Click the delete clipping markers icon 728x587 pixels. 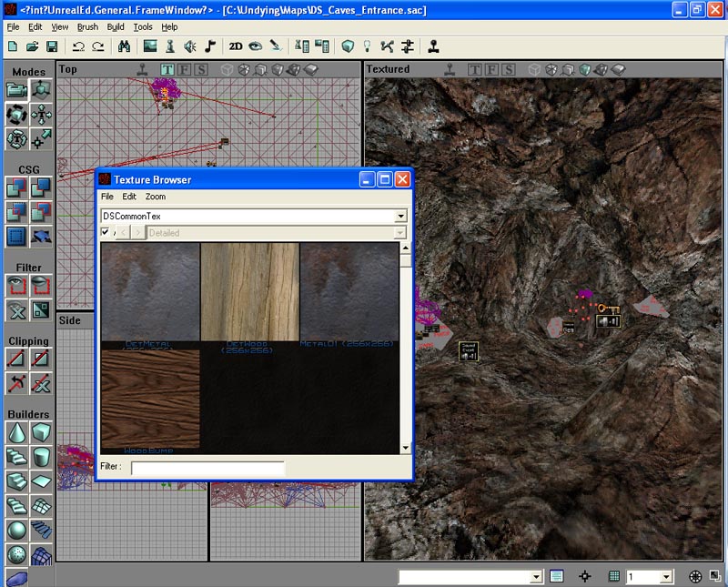[x=41, y=383]
